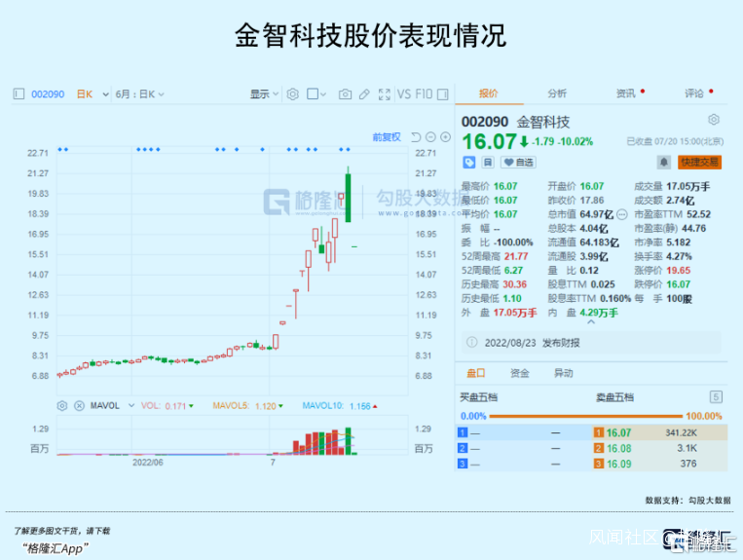Expand 总市值 more info ellipsis icon
The height and width of the screenshot is (560, 743).
click(x=621, y=214)
